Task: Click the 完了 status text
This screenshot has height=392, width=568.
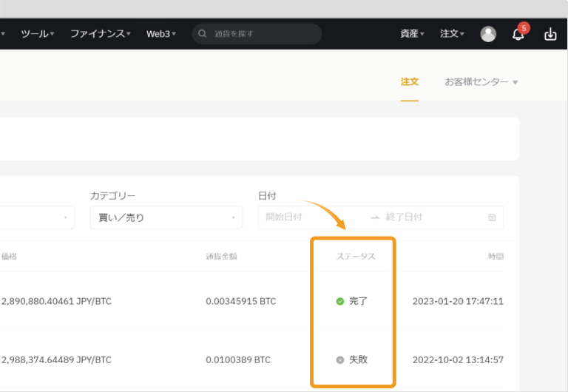Action: click(x=358, y=301)
